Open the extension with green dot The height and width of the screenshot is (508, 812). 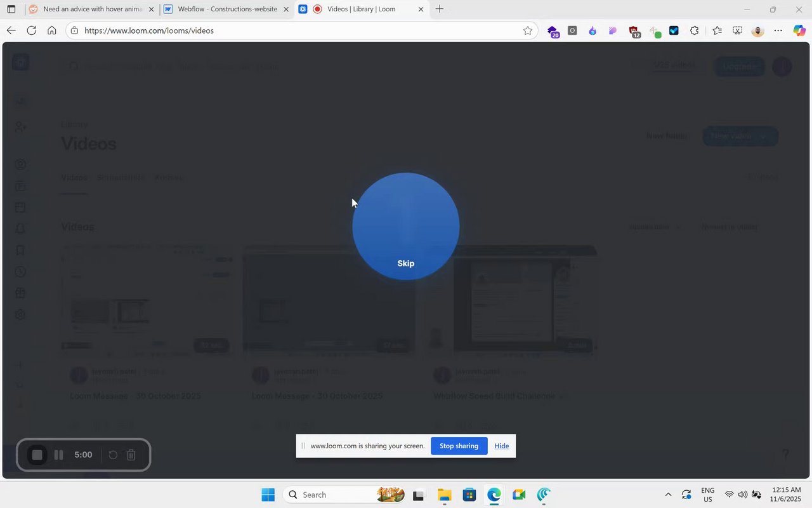(654, 31)
